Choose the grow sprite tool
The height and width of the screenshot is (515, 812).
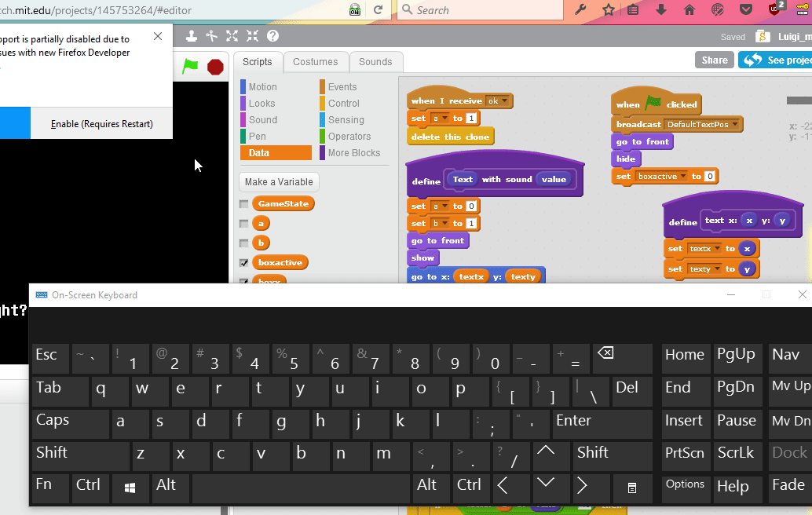pos(232,36)
